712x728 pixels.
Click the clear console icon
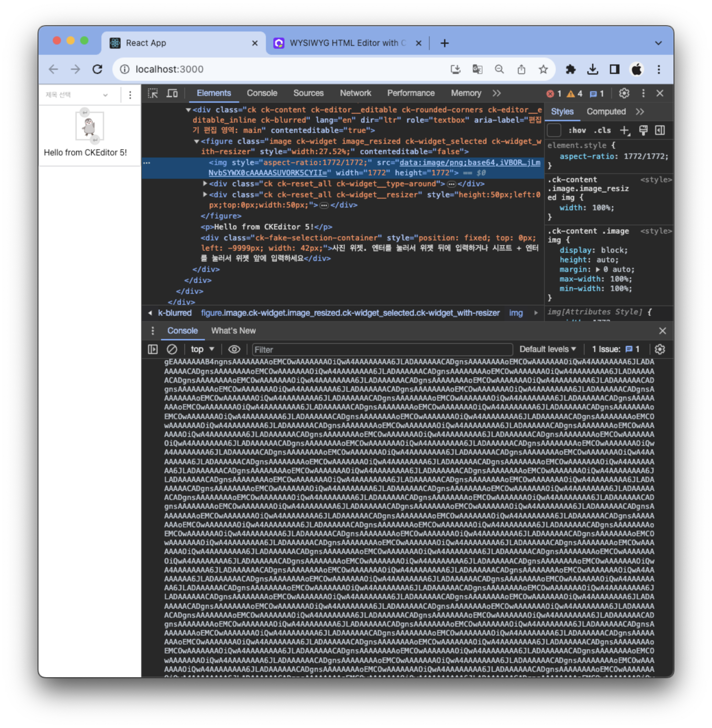(x=172, y=349)
